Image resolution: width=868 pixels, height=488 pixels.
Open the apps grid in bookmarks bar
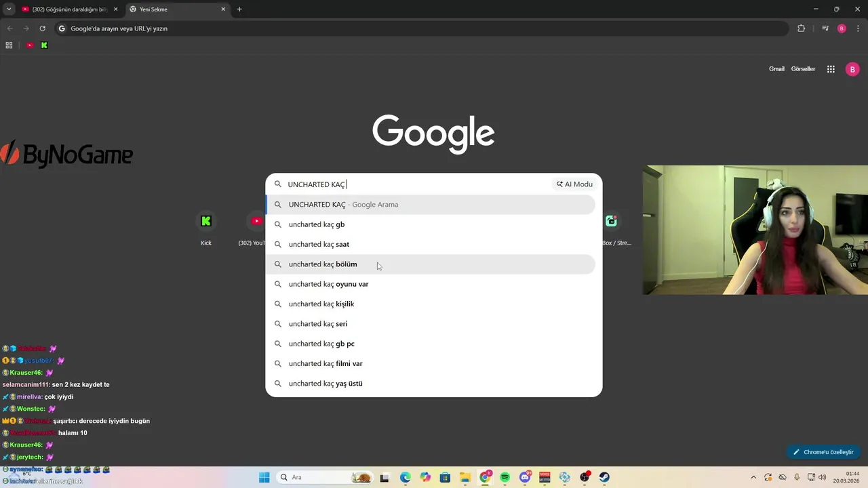point(9,45)
